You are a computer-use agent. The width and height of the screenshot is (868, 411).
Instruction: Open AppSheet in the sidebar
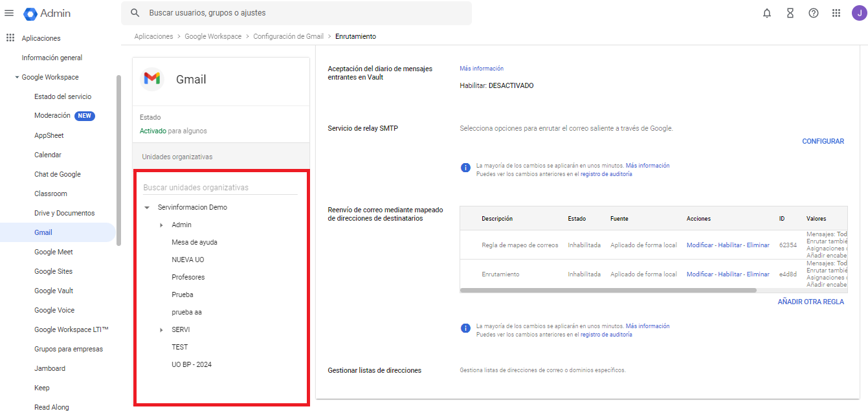click(49, 135)
